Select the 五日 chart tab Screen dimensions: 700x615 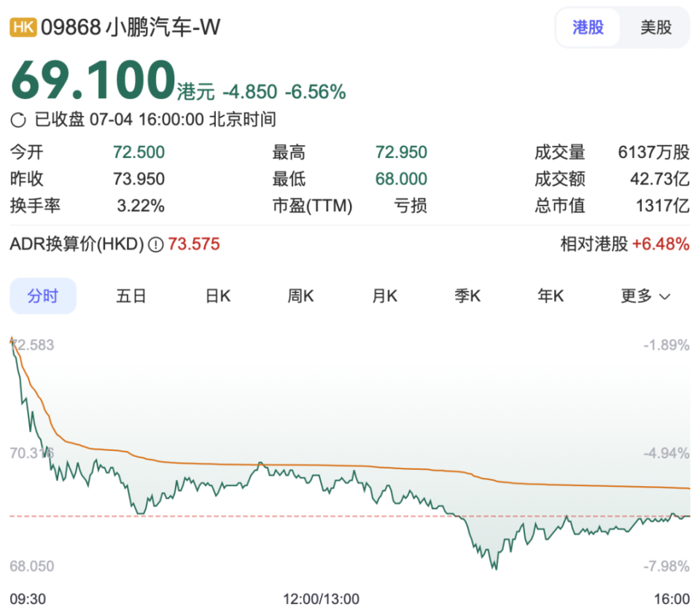click(131, 296)
